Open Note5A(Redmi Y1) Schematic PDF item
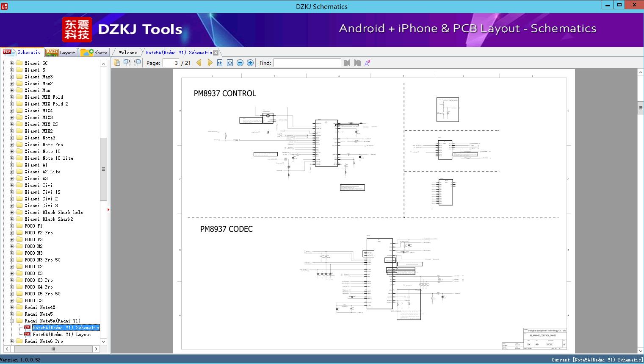This screenshot has width=644, height=364. (x=66, y=328)
